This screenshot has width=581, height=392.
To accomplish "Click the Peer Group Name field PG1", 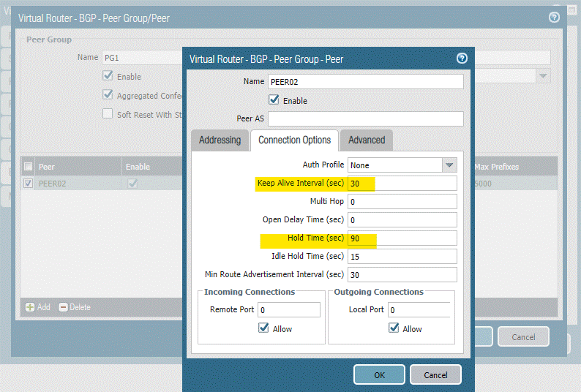I will pos(142,58).
